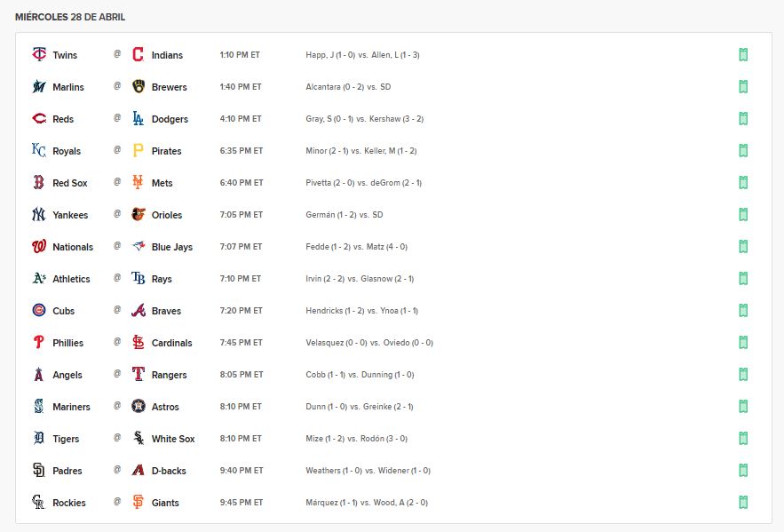Open the Yankees team link
The height and width of the screenshot is (532, 784).
tap(70, 215)
